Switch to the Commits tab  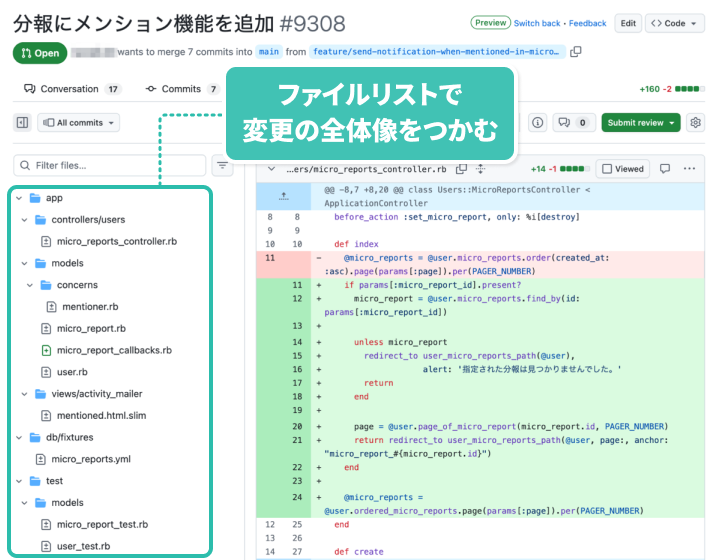click(182, 89)
